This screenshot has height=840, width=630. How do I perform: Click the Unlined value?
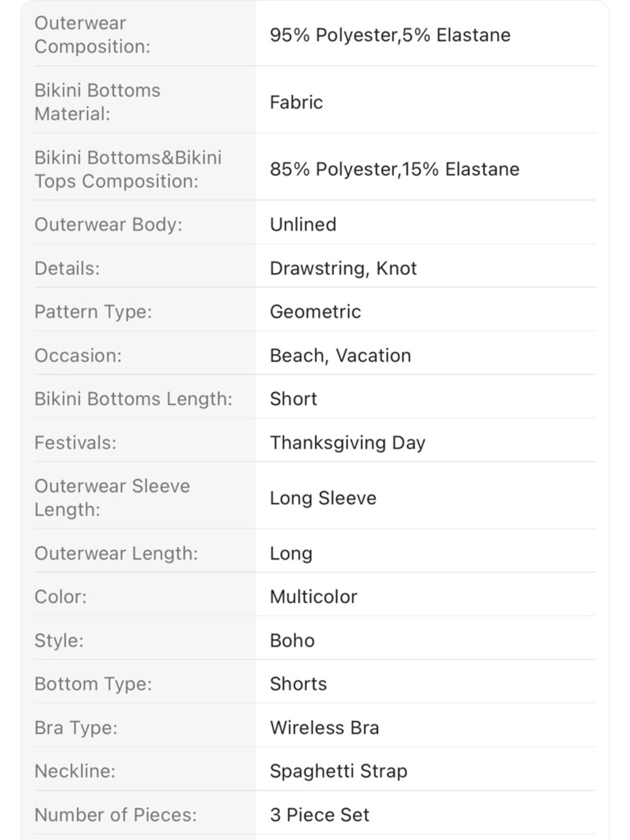[303, 224]
